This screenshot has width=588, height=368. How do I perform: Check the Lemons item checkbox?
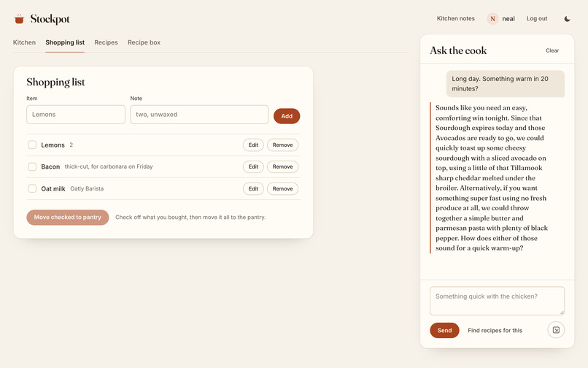click(32, 145)
